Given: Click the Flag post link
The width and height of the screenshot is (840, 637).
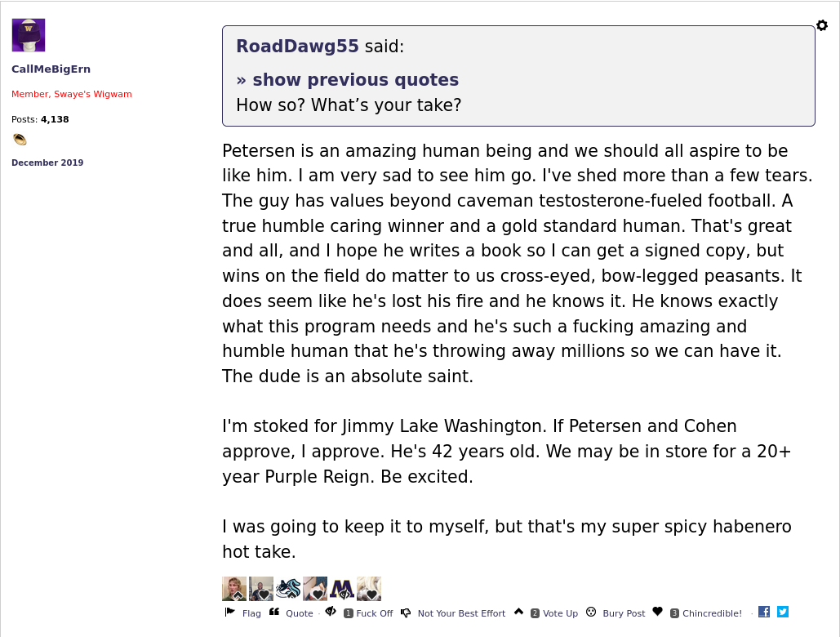Looking at the screenshot, I should pos(251,613).
